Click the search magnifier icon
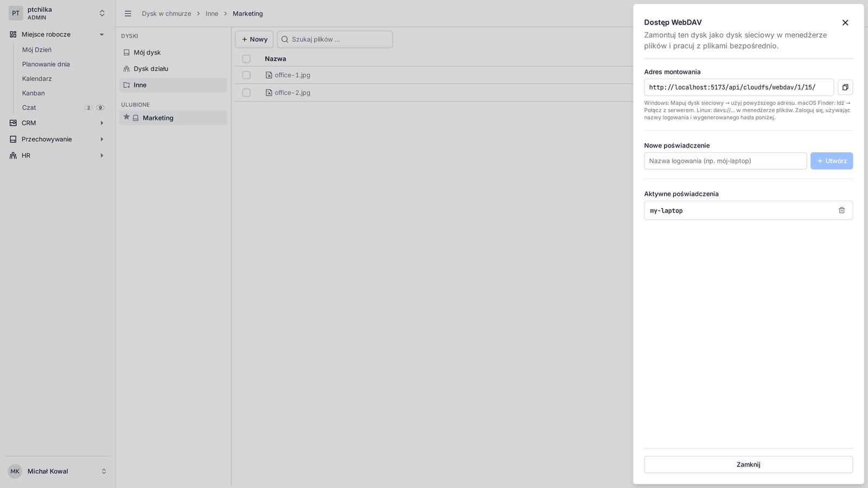 [x=285, y=40]
